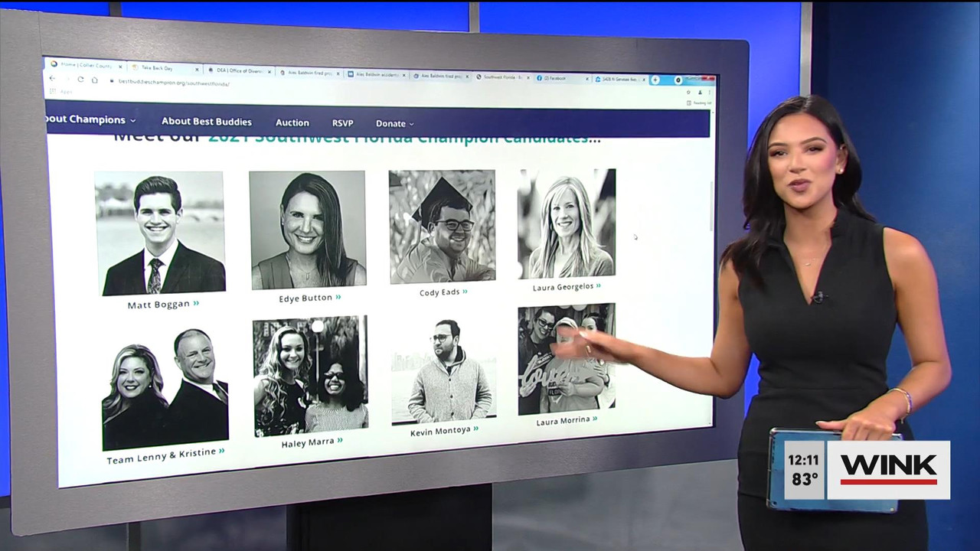Open the browser profile icon

coord(699,92)
